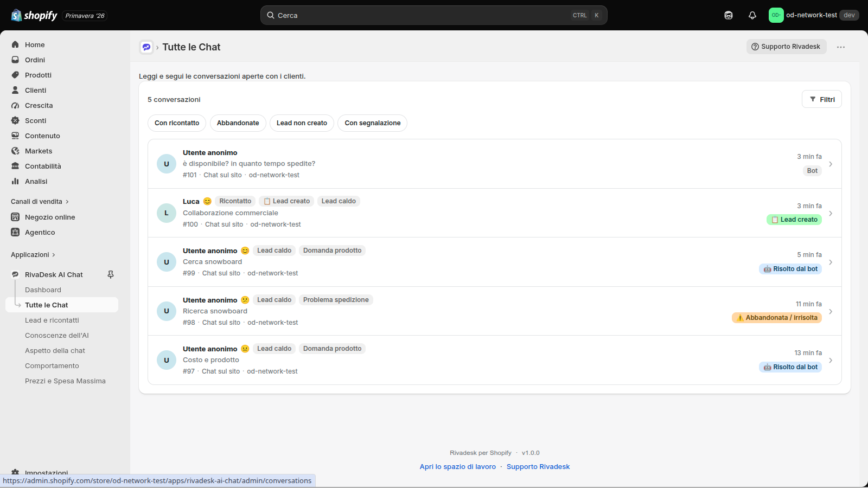The height and width of the screenshot is (488, 868).
Task: Click Bot status badge on #101
Action: pos(812,171)
